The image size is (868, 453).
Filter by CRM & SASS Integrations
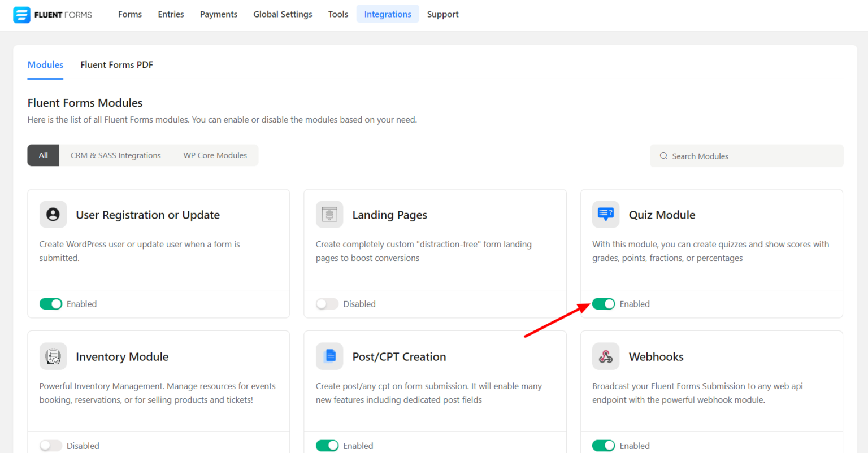[115, 155]
